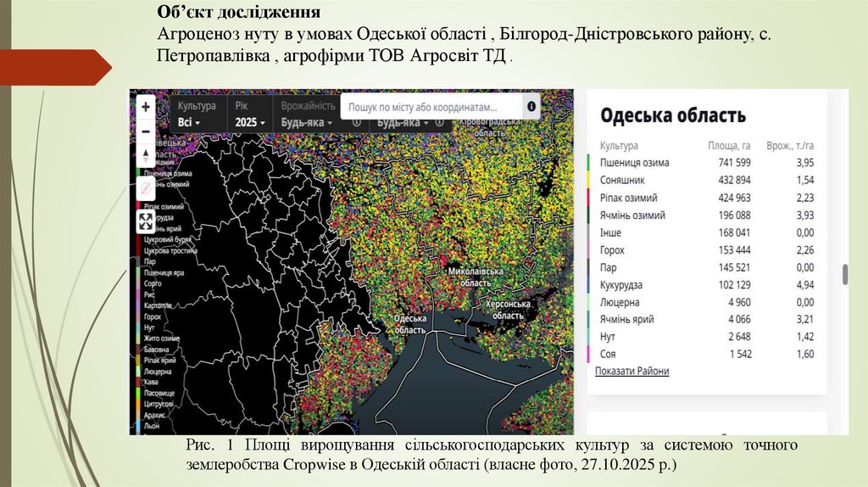Click the Кіровоградська область map label
Image resolution: width=868 pixels, height=487 pixels.
pyautogui.click(x=489, y=127)
